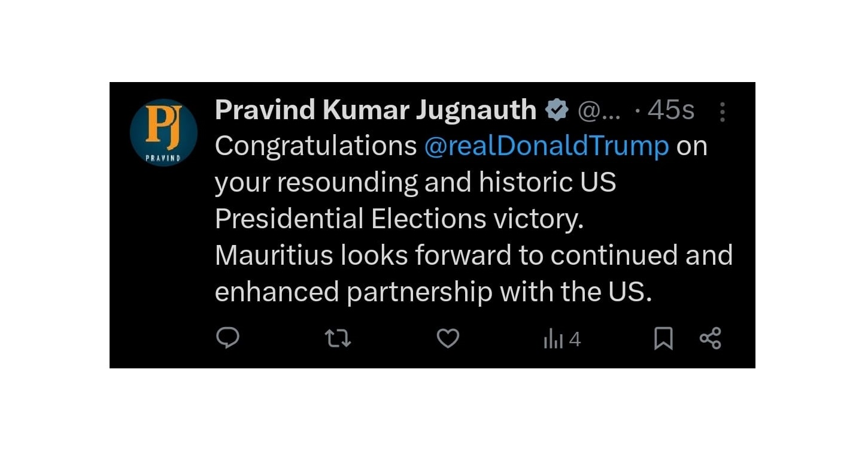This screenshot has width=868, height=463.
Task: Click the blue verified badge
Action: click(x=557, y=110)
